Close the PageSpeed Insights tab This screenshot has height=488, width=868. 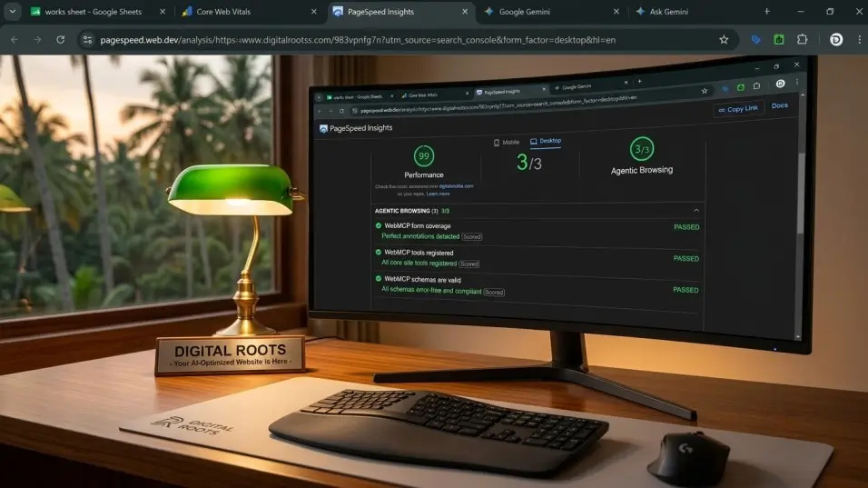click(x=465, y=12)
